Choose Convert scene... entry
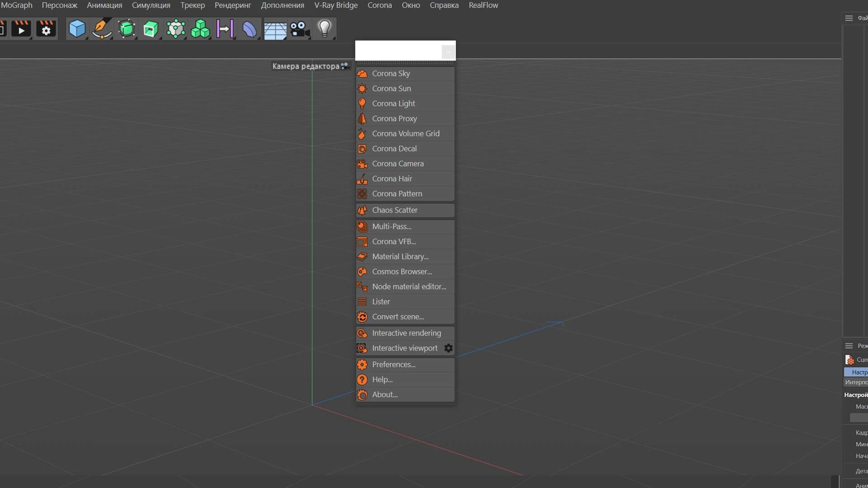 [405, 317]
